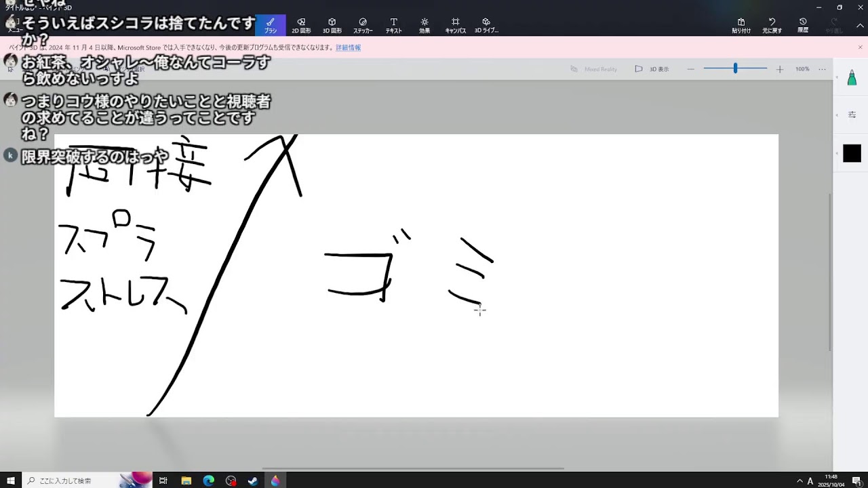This screenshot has width=868, height=488.
Task: Toggle 3D view (3D 表示) mode
Action: [x=652, y=69]
